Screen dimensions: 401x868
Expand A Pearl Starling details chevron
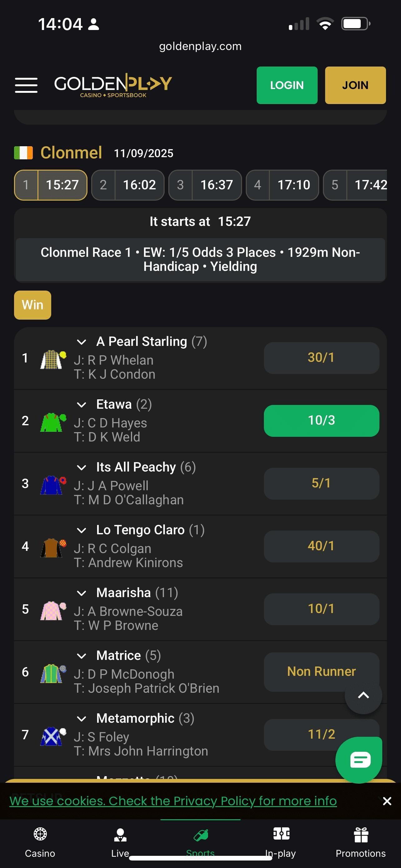pos(82,342)
